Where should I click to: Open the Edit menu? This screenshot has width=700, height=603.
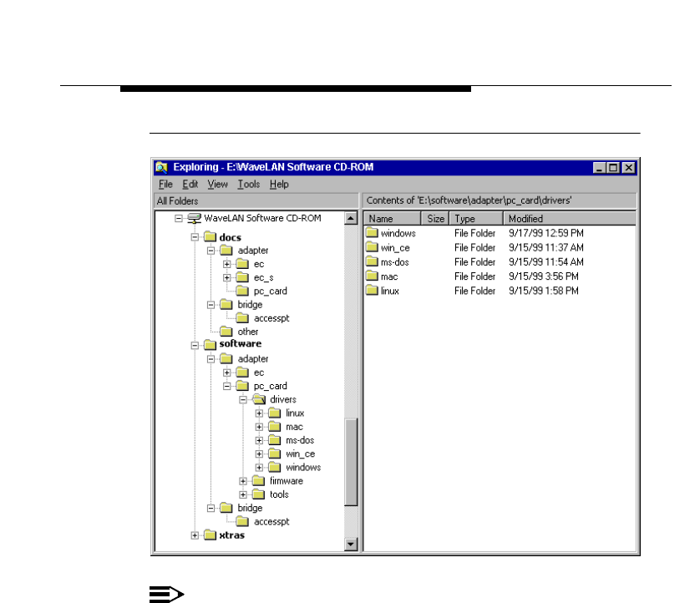190,185
